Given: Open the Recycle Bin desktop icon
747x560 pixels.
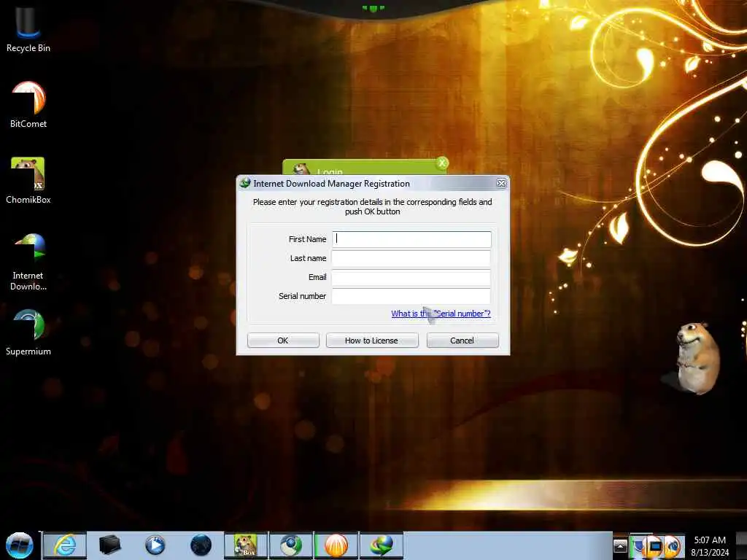Looking at the screenshot, I should [x=28, y=28].
